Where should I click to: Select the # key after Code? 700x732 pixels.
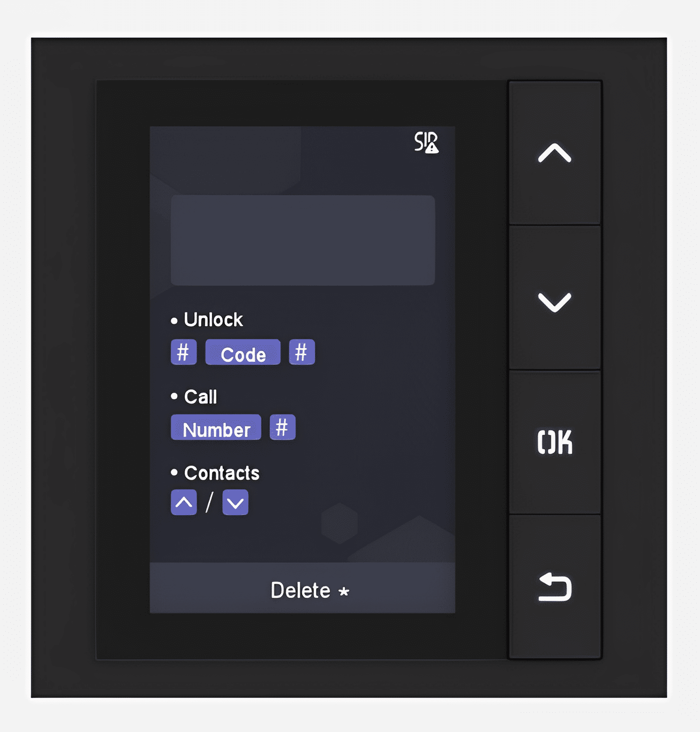coord(302,352)
